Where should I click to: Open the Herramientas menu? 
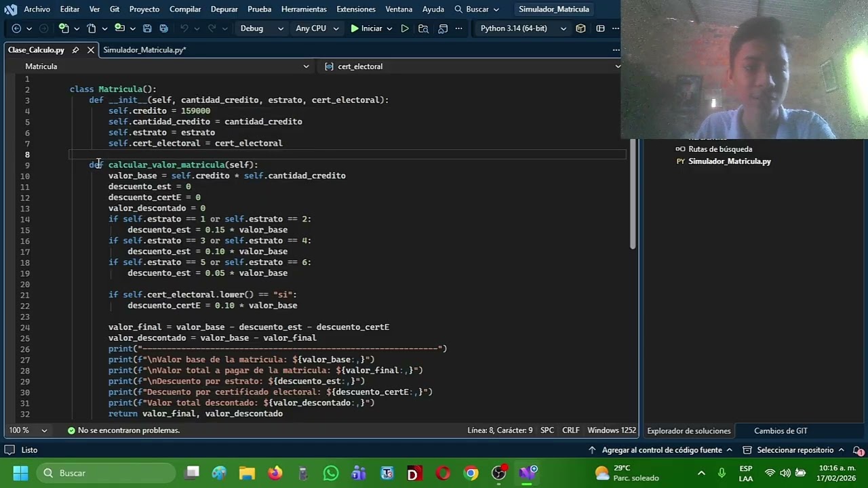pyautogui.click(x=304, y=9)
